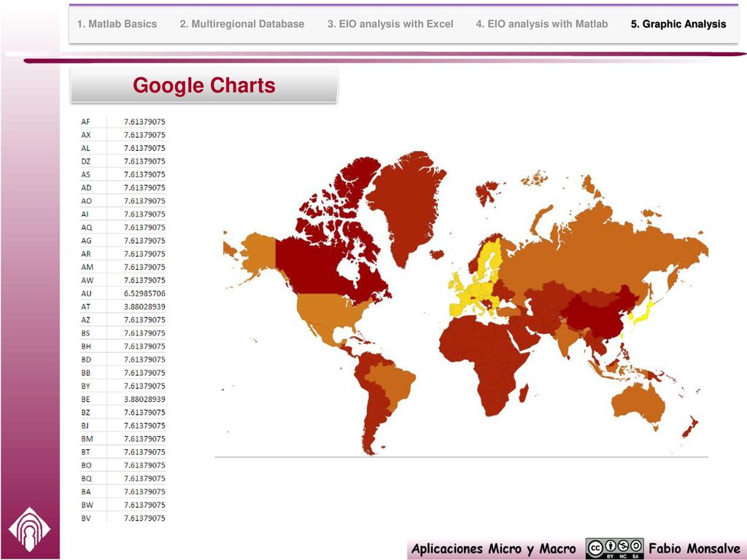Select the BM country code cell
Image resolution: width=747 pixels, height=560 pixels.
click(x=87, y=439)
